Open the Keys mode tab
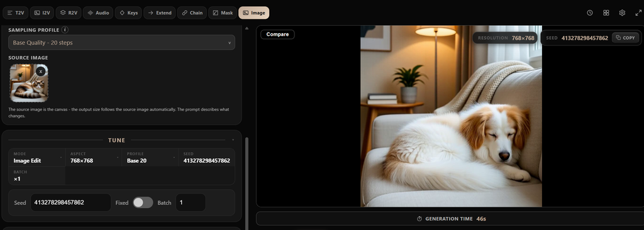This screenshot has height=230, width=644. point(128,13)
